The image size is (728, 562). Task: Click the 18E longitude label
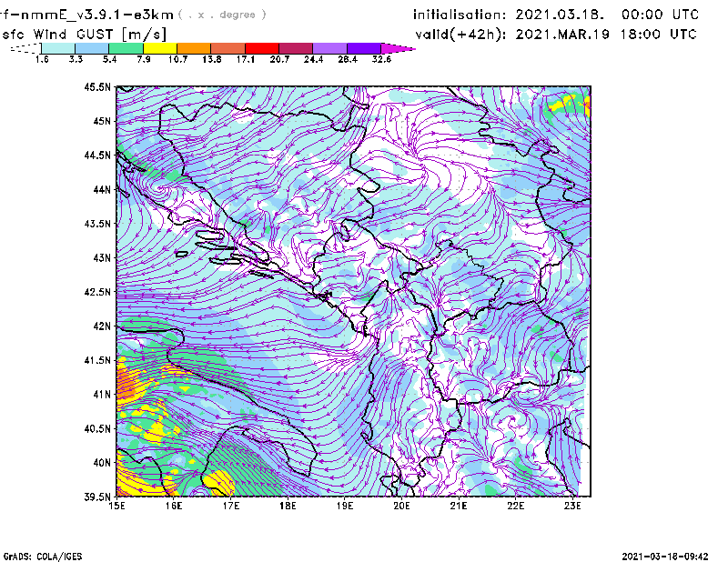pos(288,506)
